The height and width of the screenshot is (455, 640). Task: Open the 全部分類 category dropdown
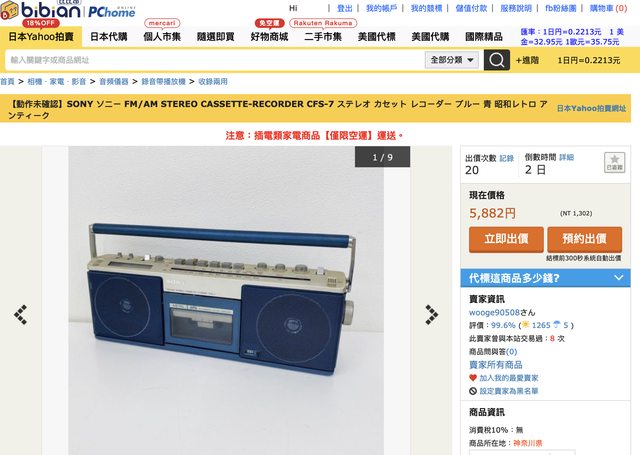tap(452, 60)
